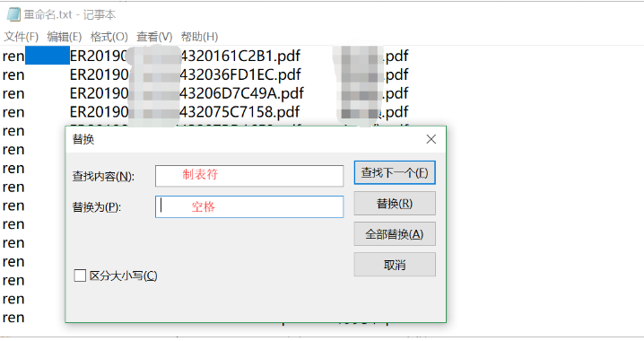Toggle the 区分大小写(C) checkbox
Image resolution: width=644 pixels, height=341 pixels.
[80, 275]
